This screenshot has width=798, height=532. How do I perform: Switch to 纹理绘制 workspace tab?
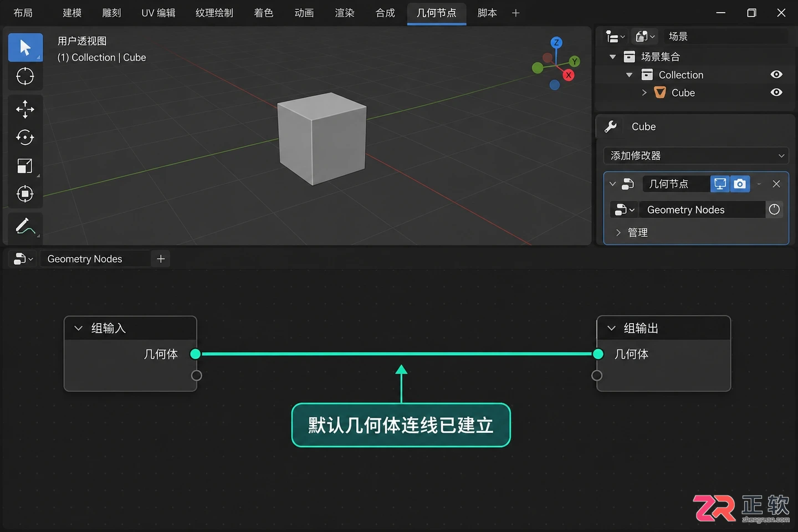point(214,13)
